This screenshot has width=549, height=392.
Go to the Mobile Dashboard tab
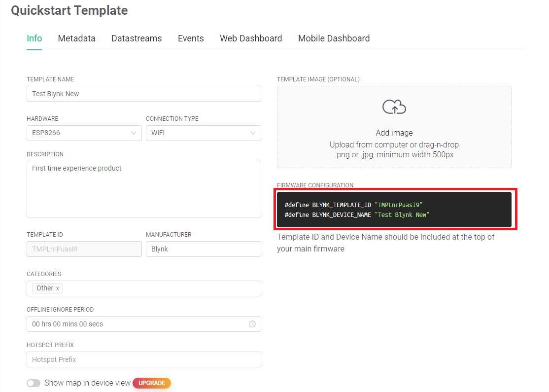[334, 38]
